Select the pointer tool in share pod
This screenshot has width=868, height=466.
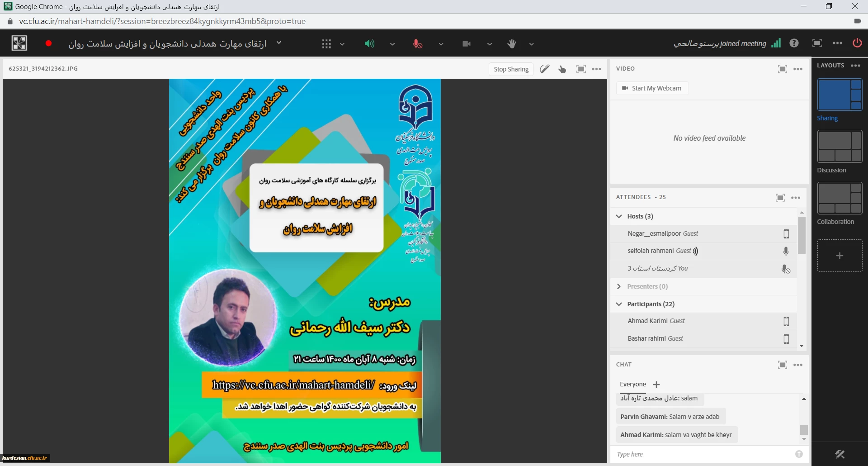[562, 69]
